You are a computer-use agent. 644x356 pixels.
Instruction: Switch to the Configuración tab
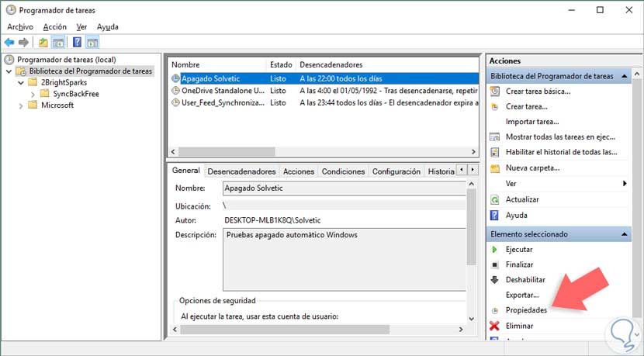[x=396, y=171]
